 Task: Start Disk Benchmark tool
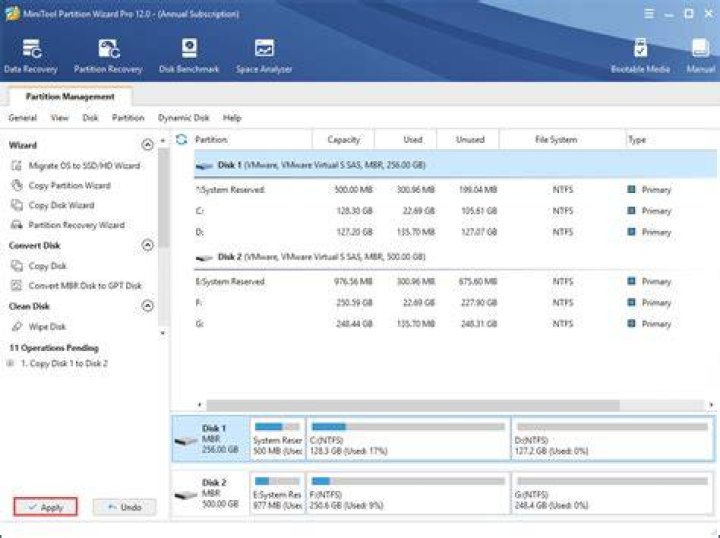pos(189,56)
